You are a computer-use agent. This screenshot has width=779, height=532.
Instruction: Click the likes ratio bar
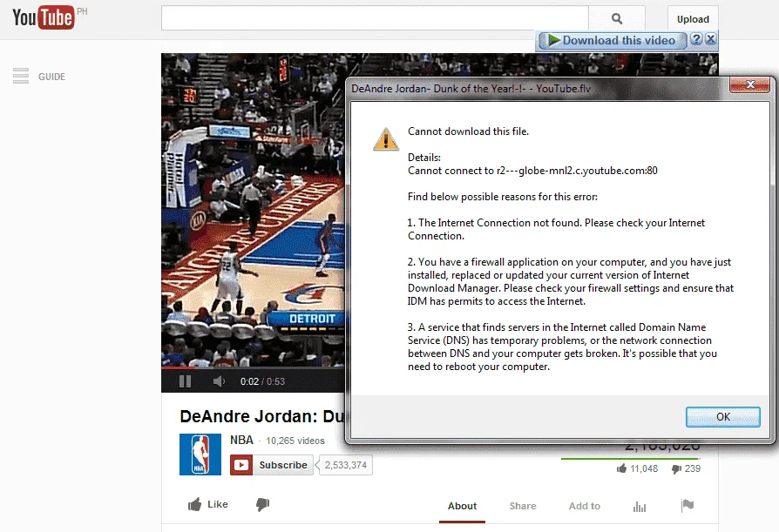pos(631,459)
